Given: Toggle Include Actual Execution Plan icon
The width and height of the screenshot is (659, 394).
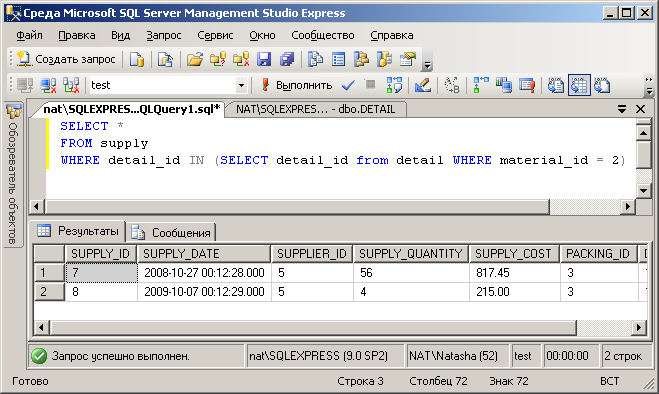Looking at the screenshot, I should coord(481,85).
